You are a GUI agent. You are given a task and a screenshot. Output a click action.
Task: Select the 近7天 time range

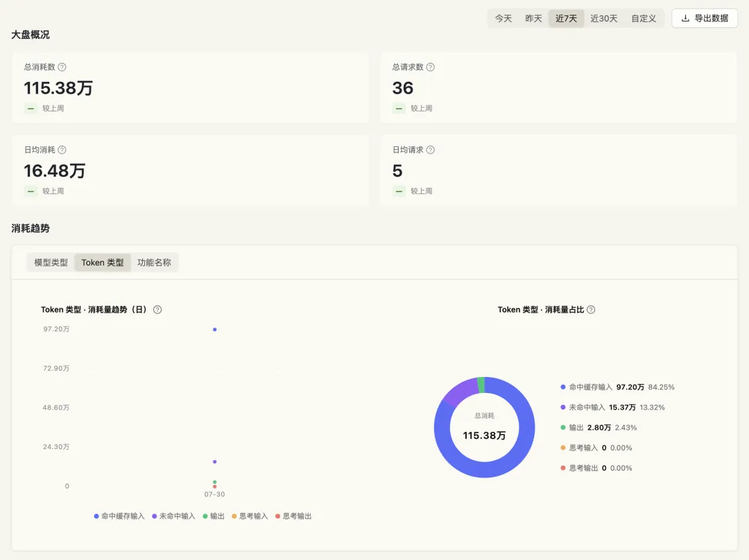[x=566, y=19]
